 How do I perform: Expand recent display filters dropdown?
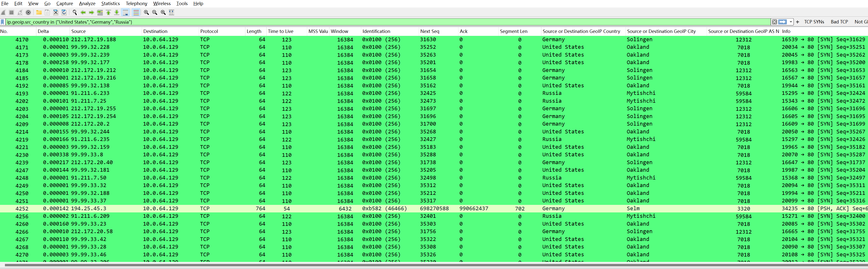[x=791, y=22]
